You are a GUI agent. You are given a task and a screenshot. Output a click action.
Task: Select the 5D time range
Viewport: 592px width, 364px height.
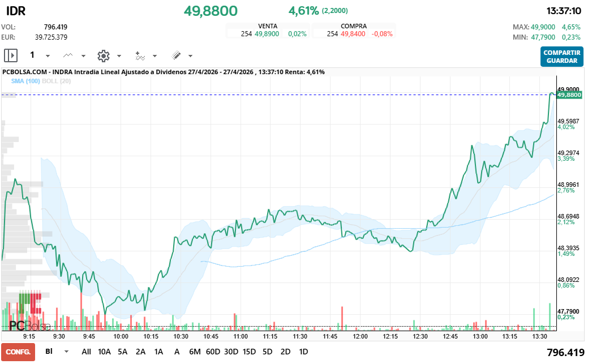tap(267, 352)
